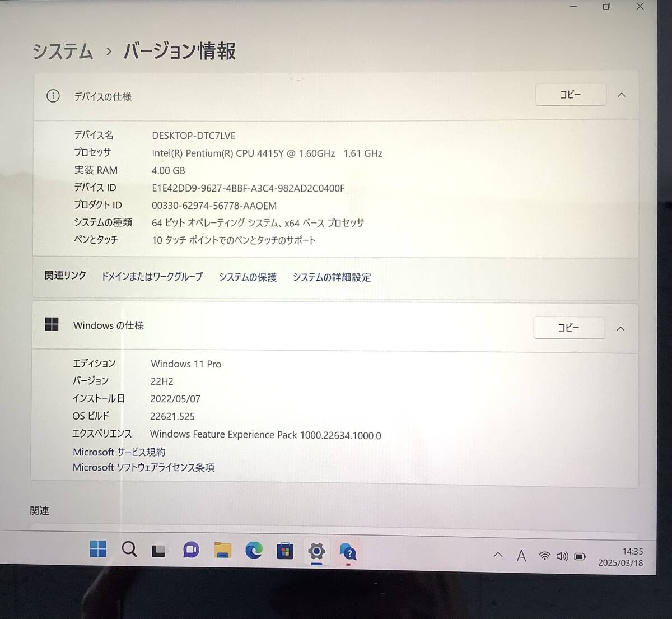Go back to システム breadcrumb
672x619 pixels.
(x=63, y=52)
